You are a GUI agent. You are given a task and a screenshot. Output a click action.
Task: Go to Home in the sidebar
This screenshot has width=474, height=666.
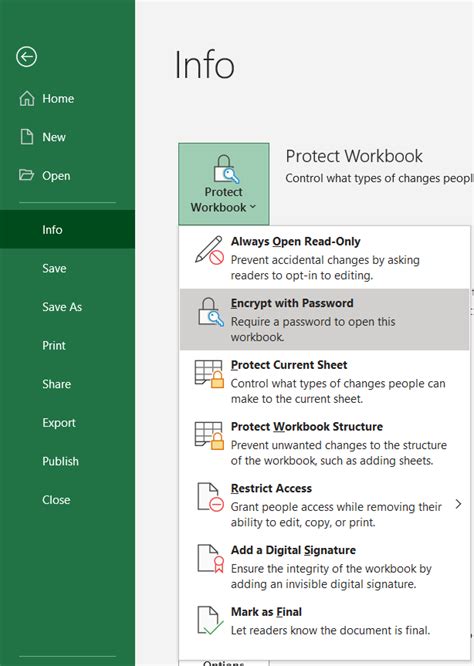pyautogui.click(x=67, y=98)
